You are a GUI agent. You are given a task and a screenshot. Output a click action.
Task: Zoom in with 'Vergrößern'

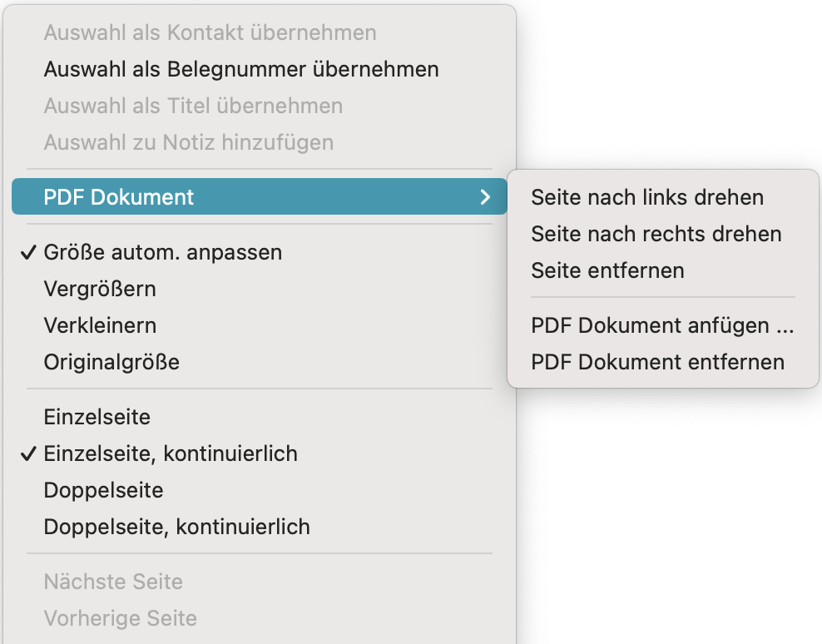(100, 289)
